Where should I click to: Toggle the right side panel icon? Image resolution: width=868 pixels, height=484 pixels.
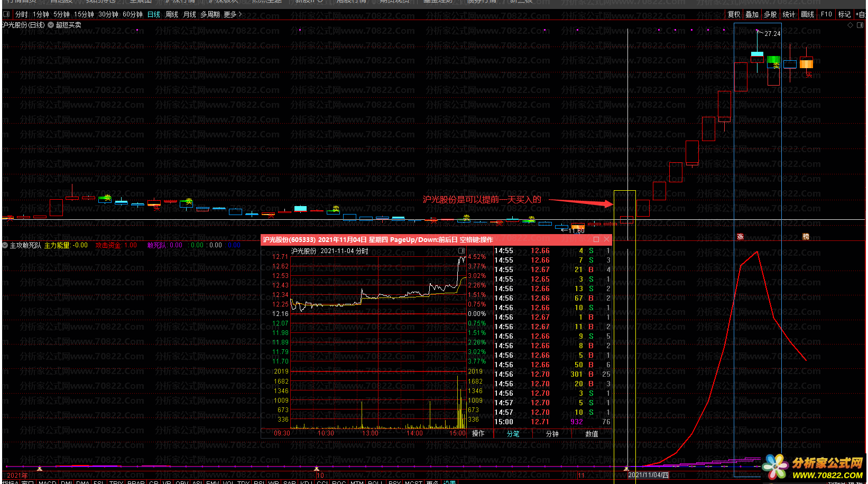pos(860,25)
